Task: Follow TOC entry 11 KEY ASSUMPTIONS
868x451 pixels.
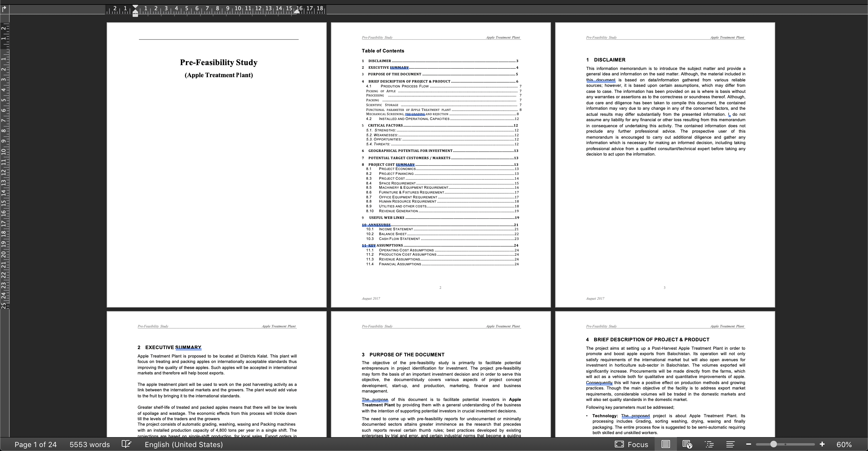Action: [x=440, y=245]
